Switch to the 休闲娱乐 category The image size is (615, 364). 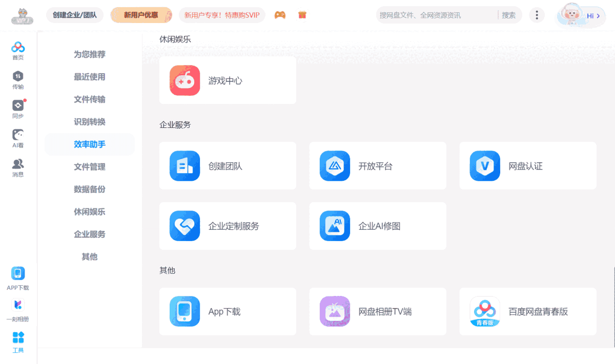[89, 211]
